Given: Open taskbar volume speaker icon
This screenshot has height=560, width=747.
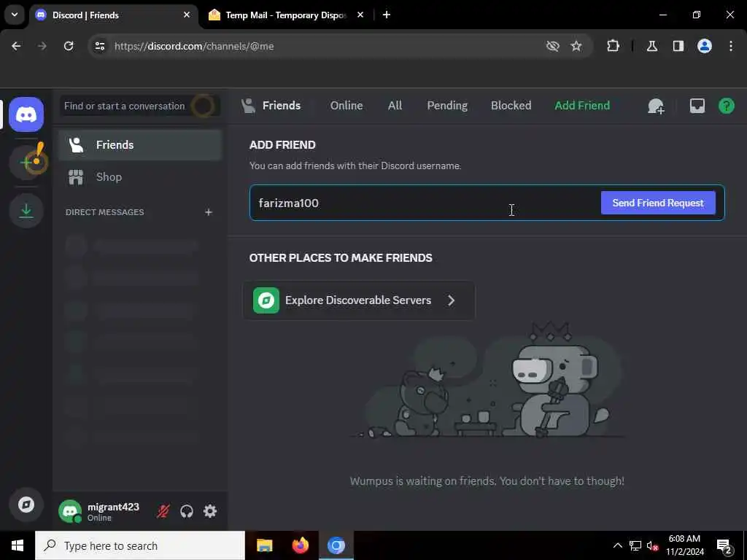Looking at the screenshot, I should point(652,545).
